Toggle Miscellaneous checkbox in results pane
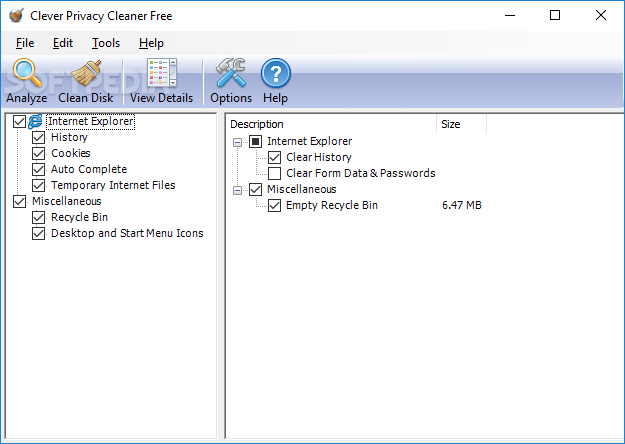This screenshot has height=444, width=625. click(256, 189)
